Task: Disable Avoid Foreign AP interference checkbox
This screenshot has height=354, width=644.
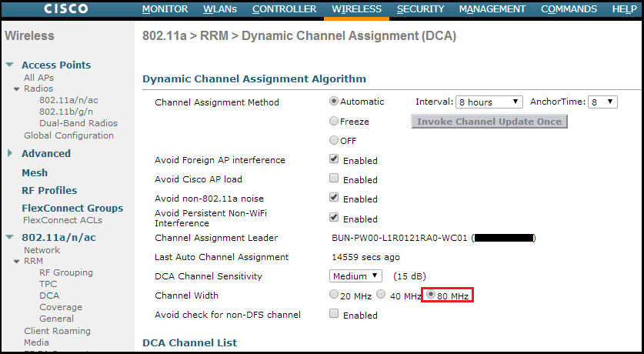Action: pos(334,159)
